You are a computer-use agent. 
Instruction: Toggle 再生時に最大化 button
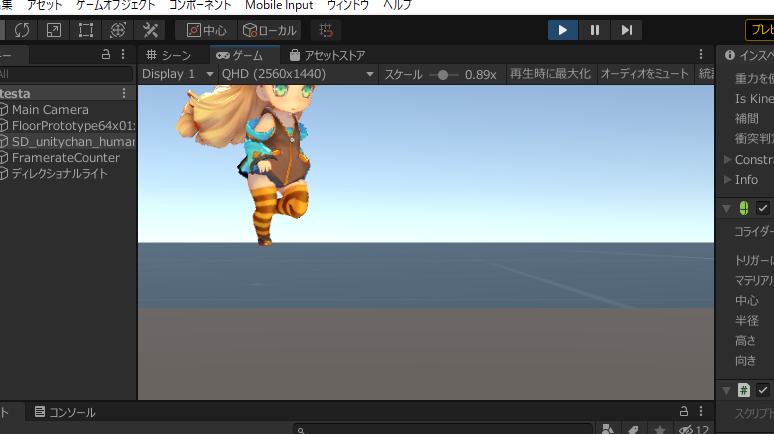550,74
